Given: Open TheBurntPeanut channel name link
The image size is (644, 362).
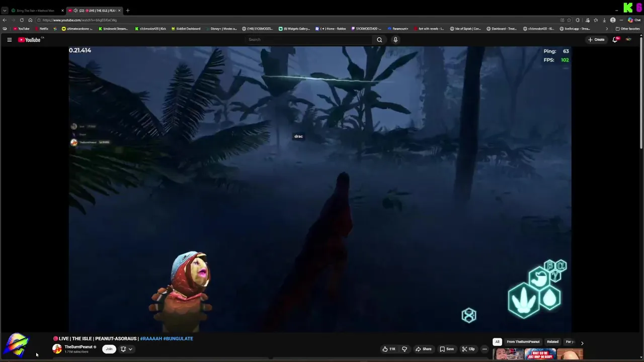Looking at the screenshot, I should [x=78, y=347].
